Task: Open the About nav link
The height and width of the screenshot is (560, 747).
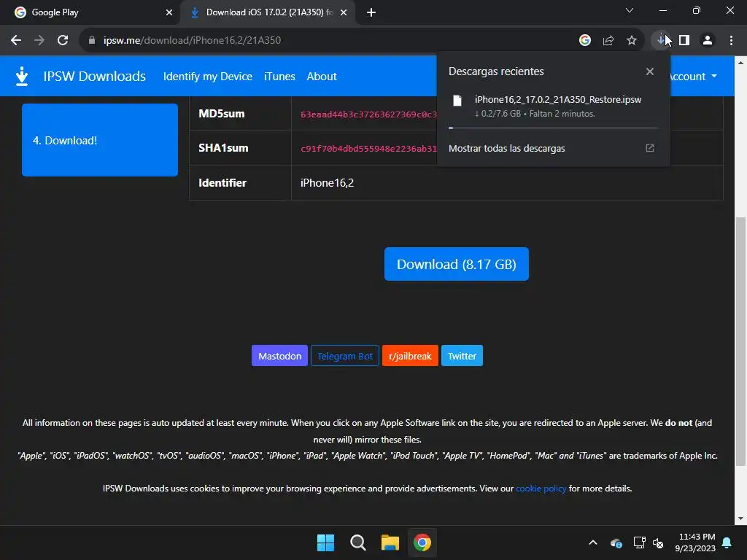Action: (x=322, y=76)
